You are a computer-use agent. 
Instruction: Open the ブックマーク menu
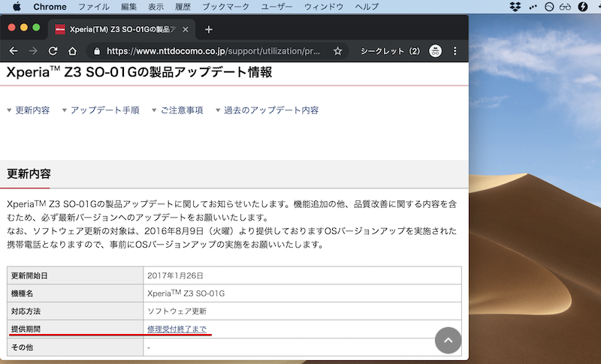(x=226, y=7)
